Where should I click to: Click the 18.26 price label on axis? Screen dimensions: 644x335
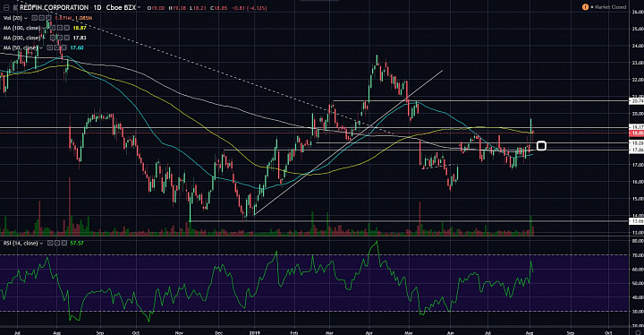pos(636,143)
